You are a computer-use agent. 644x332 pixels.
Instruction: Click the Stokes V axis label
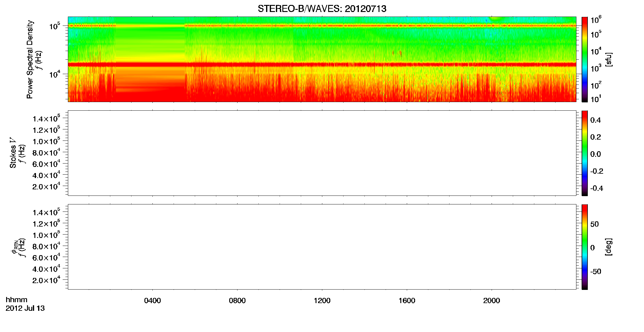point(13,153)
